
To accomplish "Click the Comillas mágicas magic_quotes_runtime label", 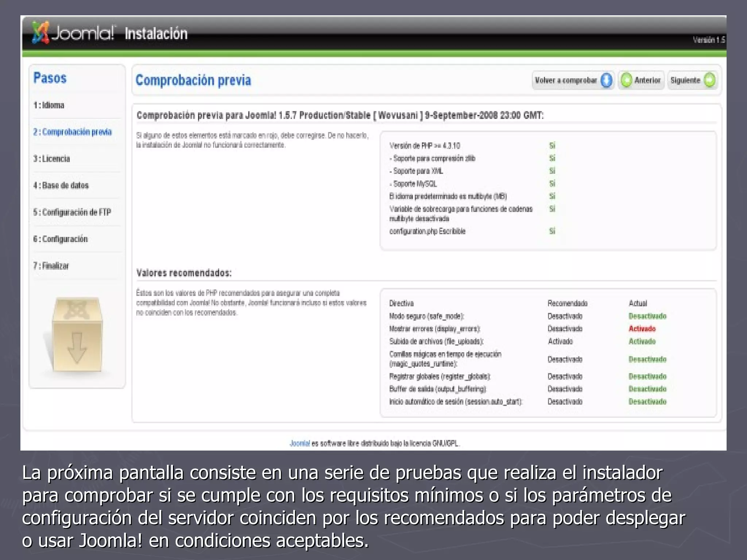I will click(445, 359).
